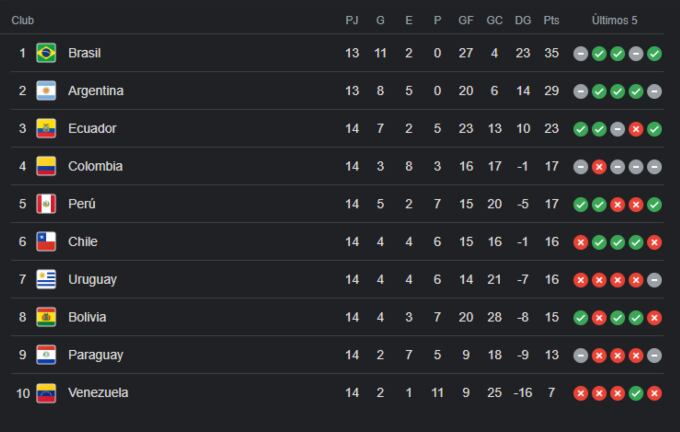Click the Colombia flag icon
This screenshot has height=432, width=680.
point(46,166)
